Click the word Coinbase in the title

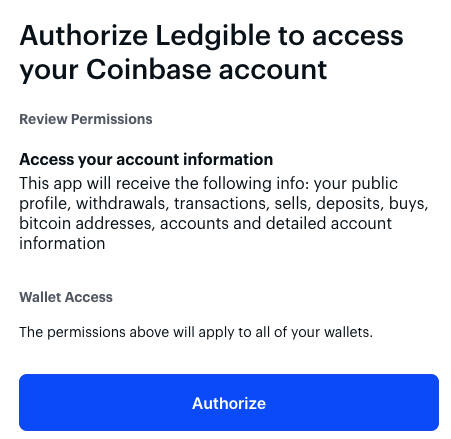coord(148,70)
